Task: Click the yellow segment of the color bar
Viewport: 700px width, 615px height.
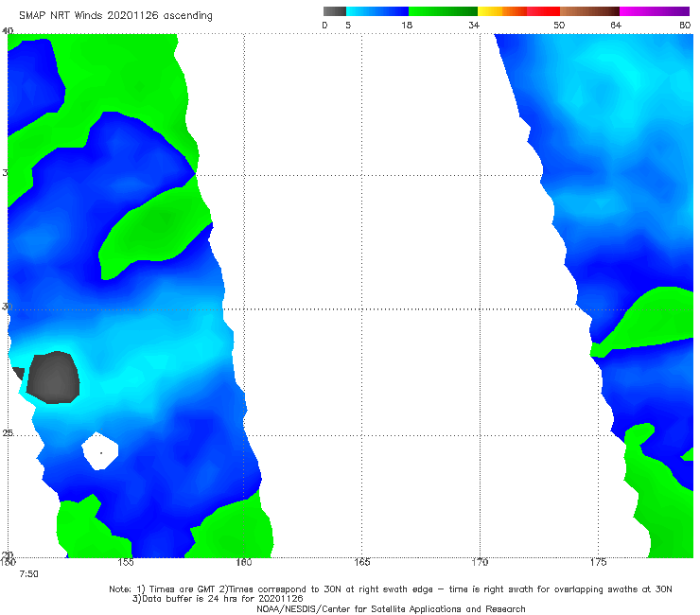Action: click(490, 11)
